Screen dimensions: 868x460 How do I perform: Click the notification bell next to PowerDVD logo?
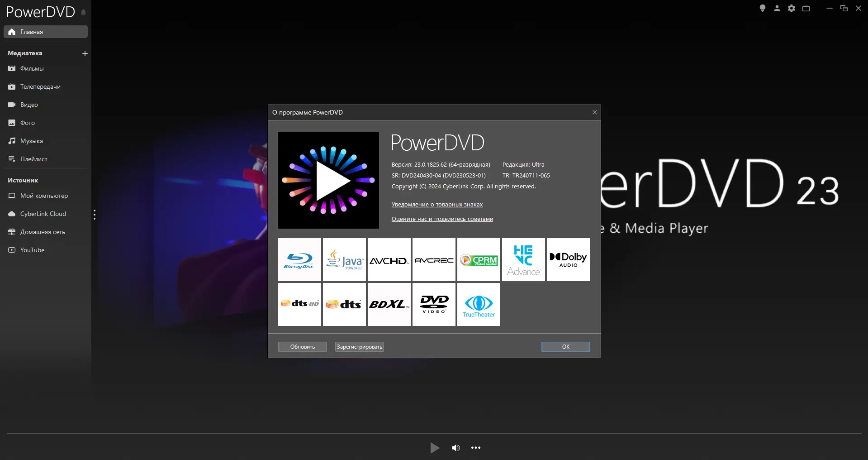point(83,12)
